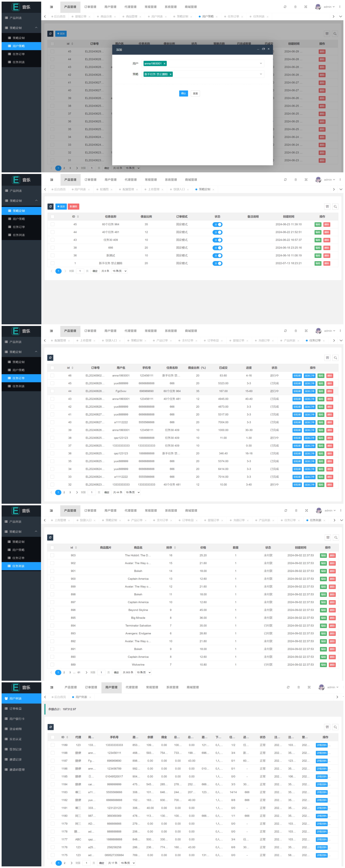This screenshot has width=345, height=868.
Task: Check the row for strategy ID 38
Action: coord(52,248)
